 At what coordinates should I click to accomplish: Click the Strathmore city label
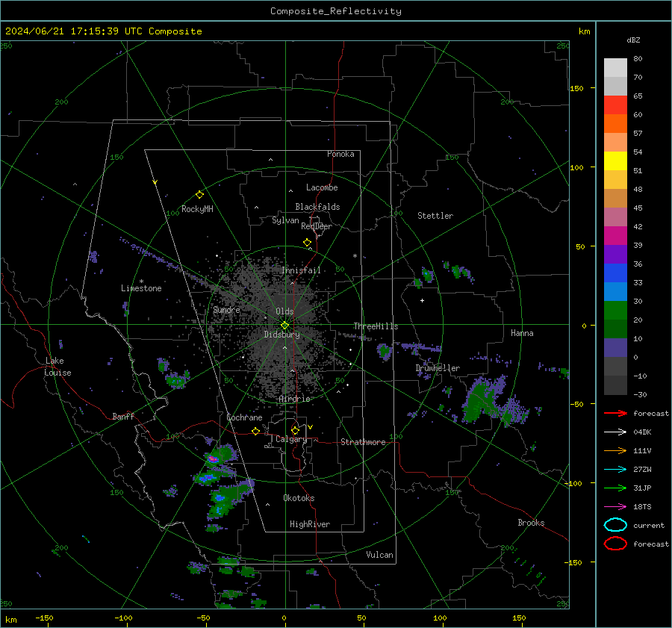[x=363, y=442]
